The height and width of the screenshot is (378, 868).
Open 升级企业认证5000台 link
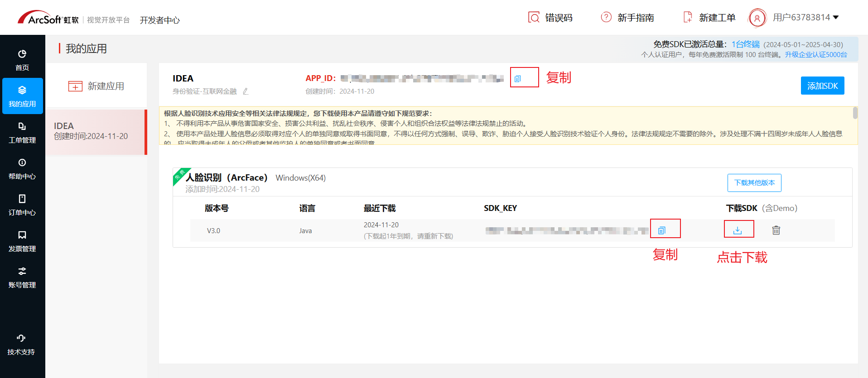(816, 54)
